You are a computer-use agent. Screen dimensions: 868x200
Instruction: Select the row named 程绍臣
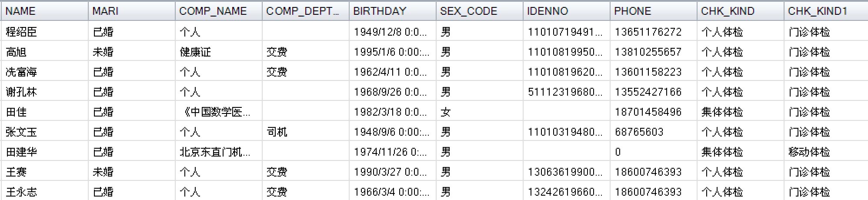[x=434, y=32]
